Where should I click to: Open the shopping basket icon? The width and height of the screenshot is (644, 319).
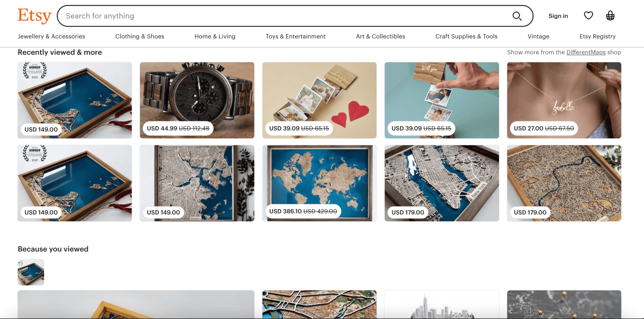click(610, 15)
